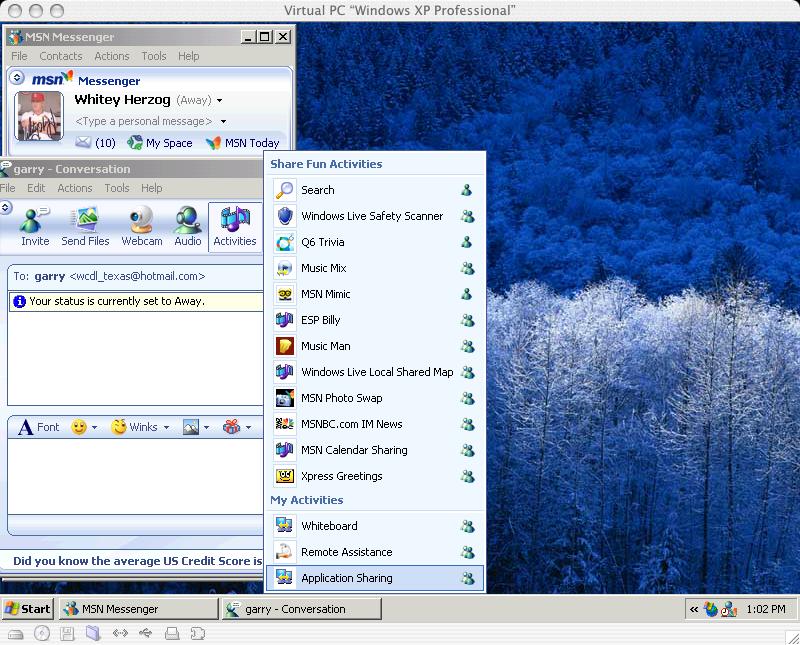Select Application Sharing menu entry
The image size is (800, 645).
(x=375, y=578)
